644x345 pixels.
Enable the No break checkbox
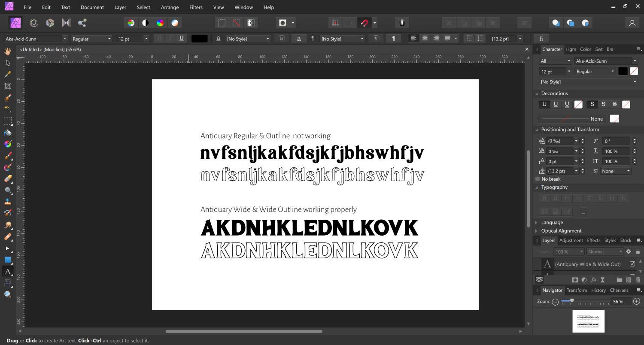538,179
